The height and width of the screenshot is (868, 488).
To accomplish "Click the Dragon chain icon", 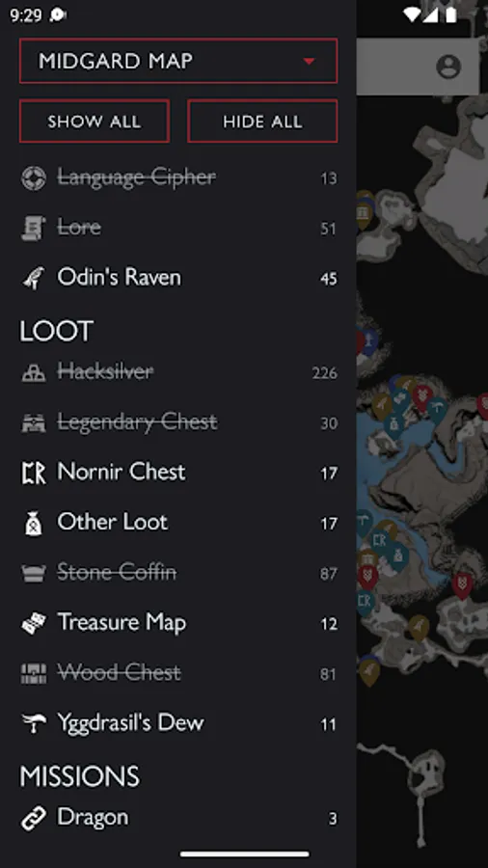I will coord(33,818).
